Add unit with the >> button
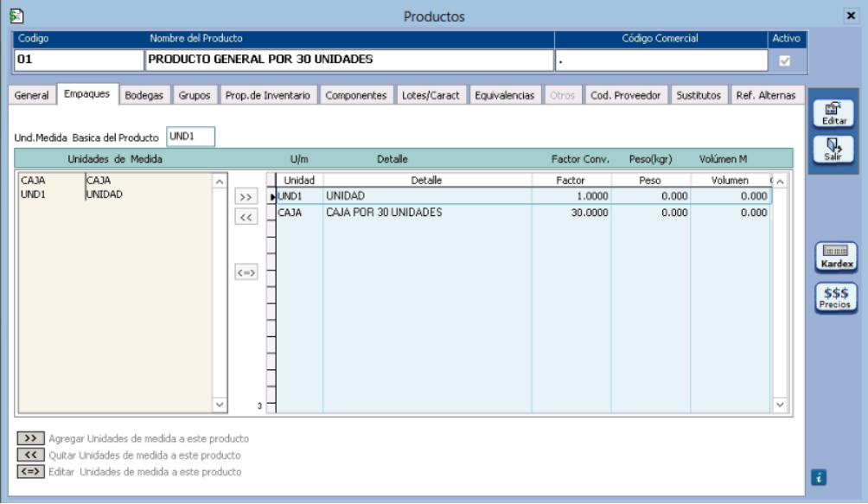The width and height of the screenshot is (868, 504). pyautogui.click(x=246, y=196)
